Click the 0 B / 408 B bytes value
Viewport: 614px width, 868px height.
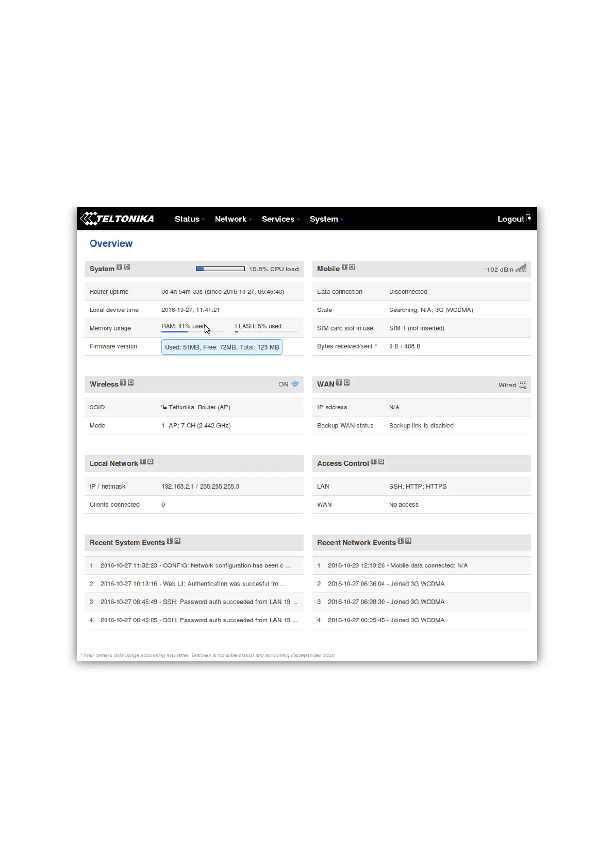click(x=405, y=346)
